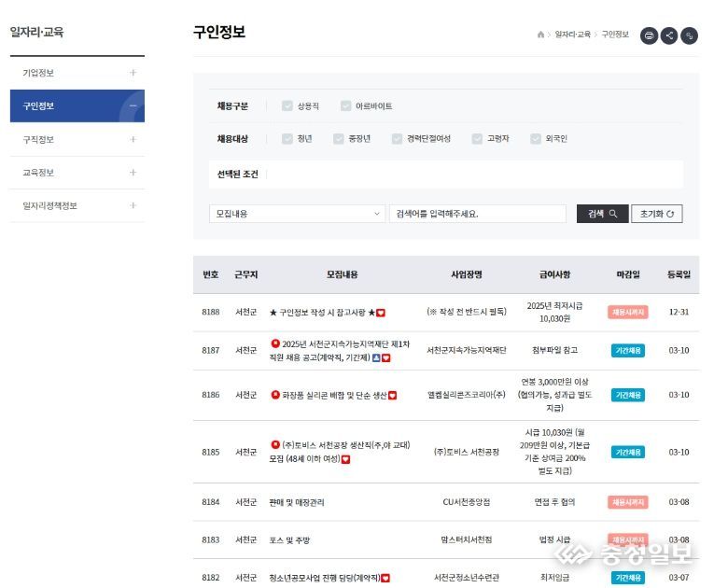Click the 등록일 column header
Screen dimensions: 714x588
(x=679, y=274)
